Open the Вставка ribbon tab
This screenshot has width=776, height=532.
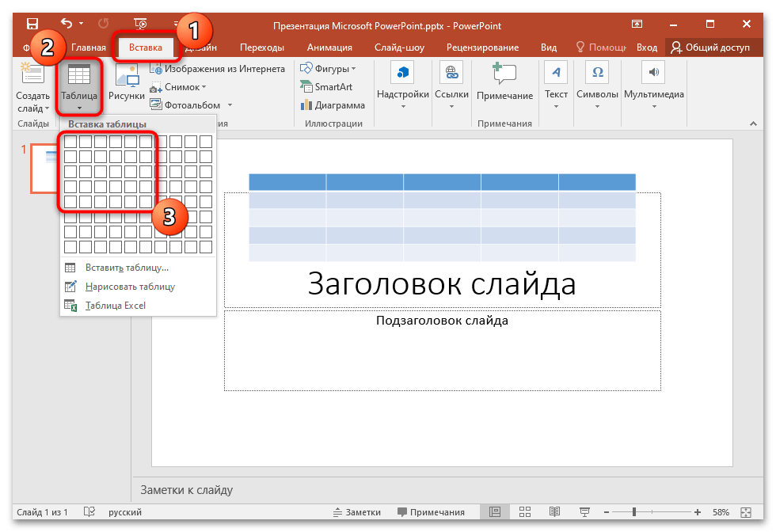(x=146, y=47)
